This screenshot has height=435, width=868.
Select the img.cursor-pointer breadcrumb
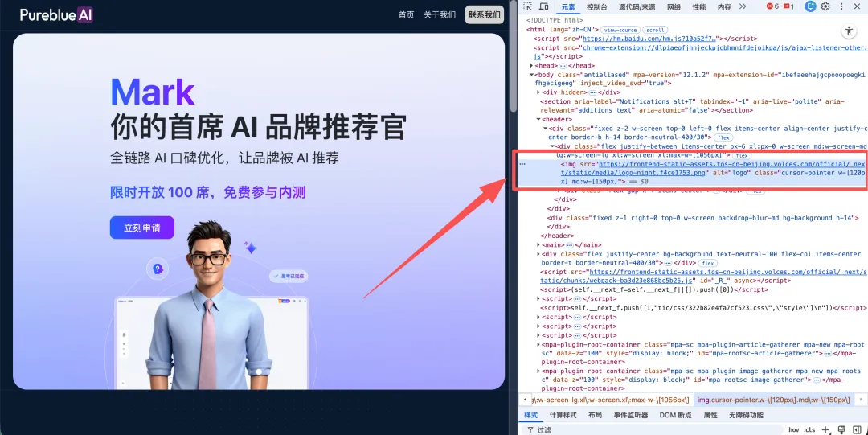pyautogui.click(x=774, y=400)
